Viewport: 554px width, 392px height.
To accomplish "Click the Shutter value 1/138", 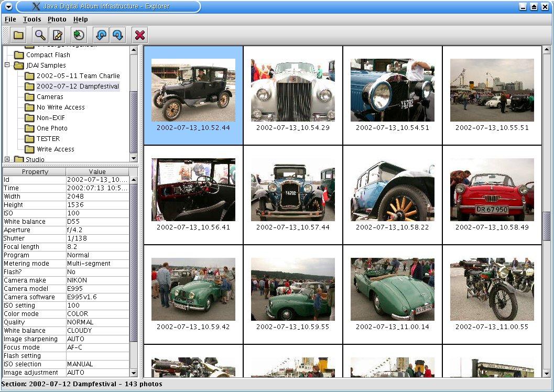I will pos(97,238).
